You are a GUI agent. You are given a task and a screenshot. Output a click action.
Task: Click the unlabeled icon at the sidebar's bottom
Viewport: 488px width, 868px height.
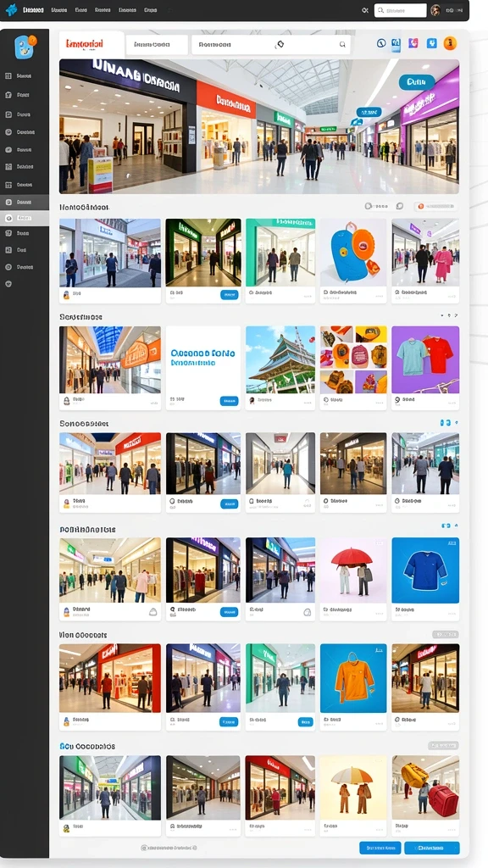click(8, 283)
